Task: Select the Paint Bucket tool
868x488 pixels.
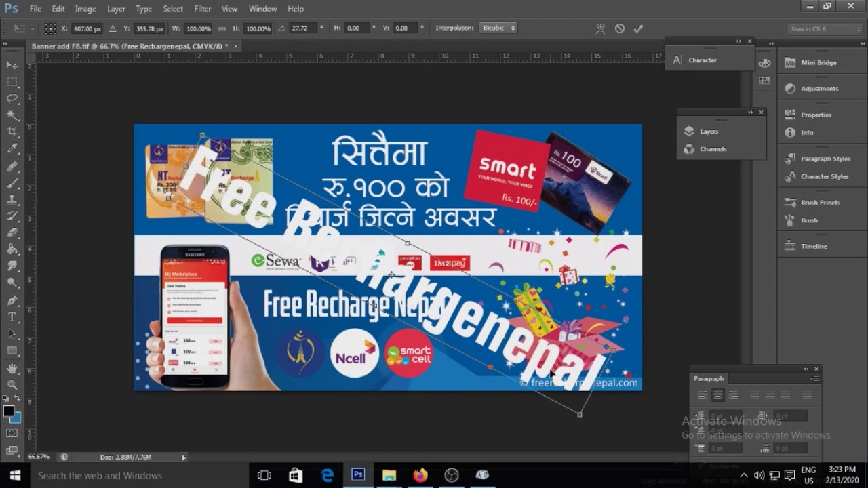Action: coord(12,250)
